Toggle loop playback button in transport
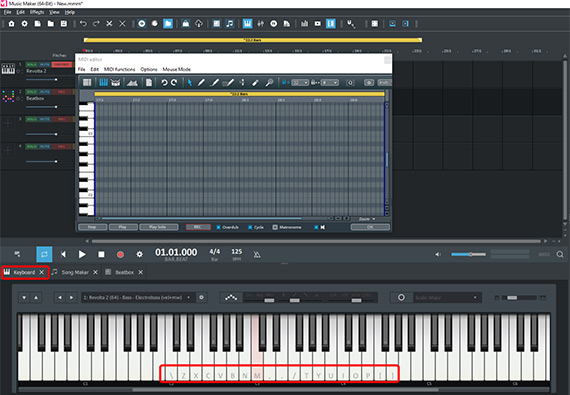 click(44, 254)
